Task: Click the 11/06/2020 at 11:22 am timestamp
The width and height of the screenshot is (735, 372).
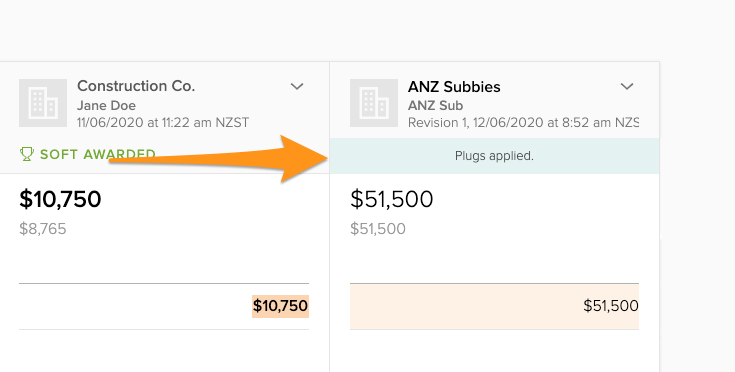Action: tap(163, 122)
